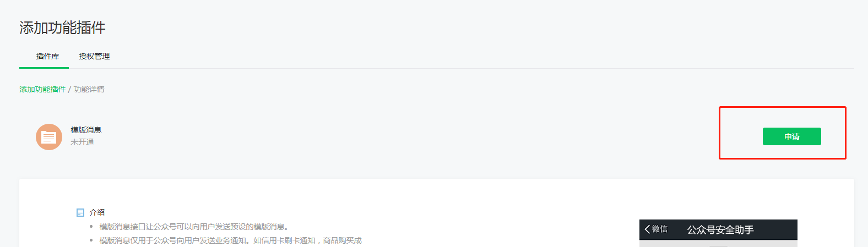The image size is (868, 247).
Task: Click the slash separator in breadcrumb
Action: pyautogui.click(x=69, y=89)
